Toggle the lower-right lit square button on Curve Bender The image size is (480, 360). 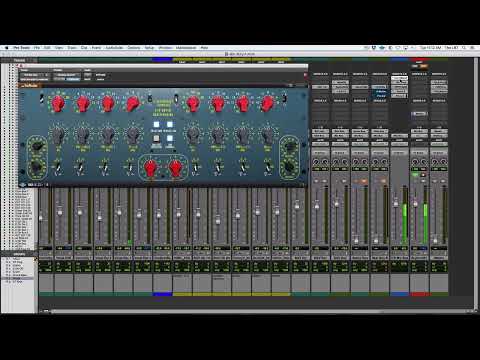click(170, 138)
